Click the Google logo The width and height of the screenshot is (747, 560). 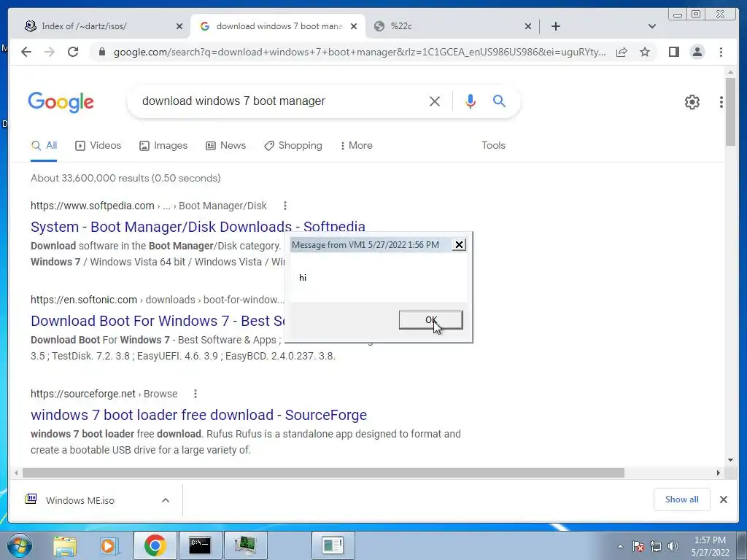[61, 102]
